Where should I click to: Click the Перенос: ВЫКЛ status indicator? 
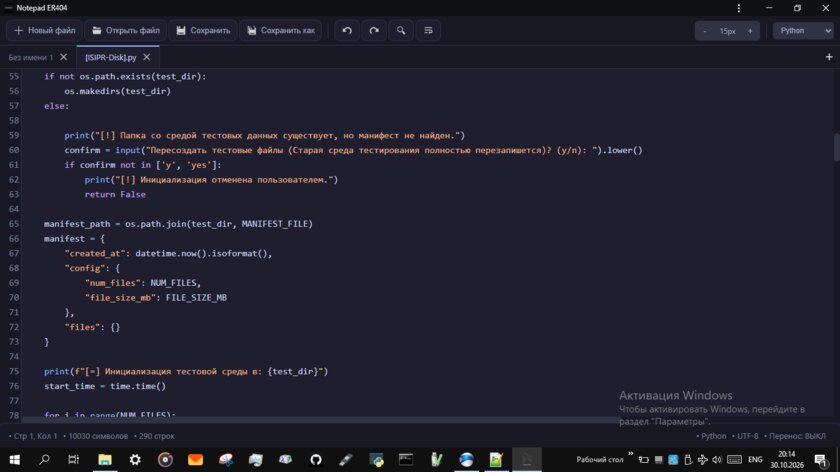[795, 436]
